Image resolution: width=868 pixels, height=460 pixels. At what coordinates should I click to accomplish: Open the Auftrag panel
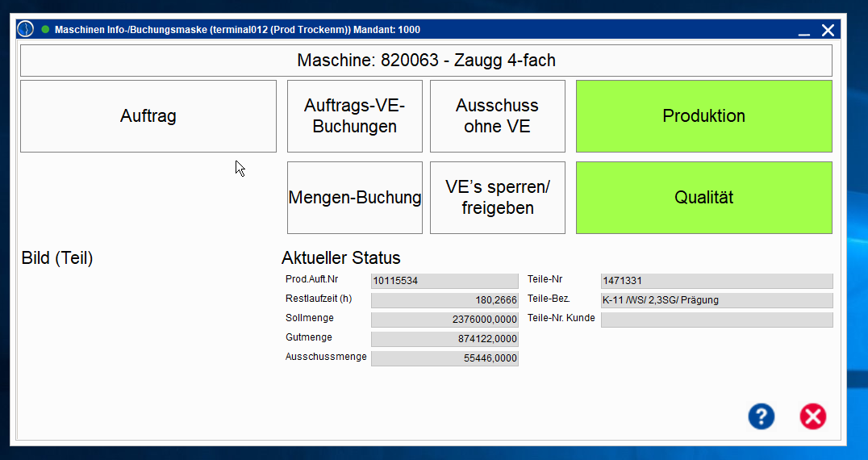(148, 116)
